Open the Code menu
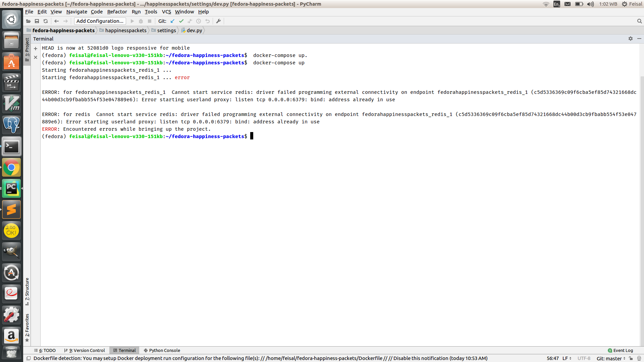644x362 pixels. [97, 12]
